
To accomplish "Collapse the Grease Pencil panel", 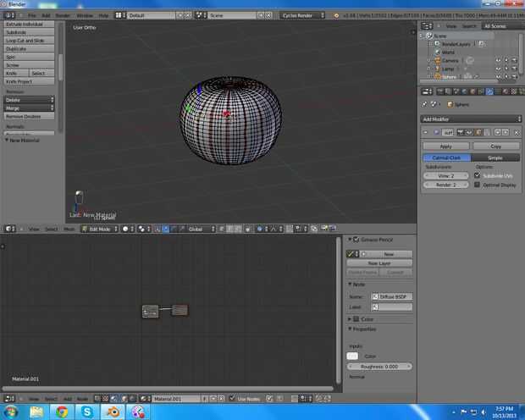I will pos(350,239).
